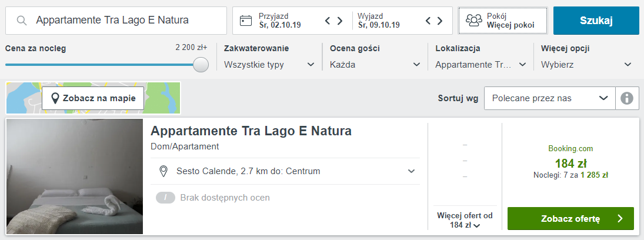
Task: Click the guests icon in room selector
Action: click(x=474, y=21)
